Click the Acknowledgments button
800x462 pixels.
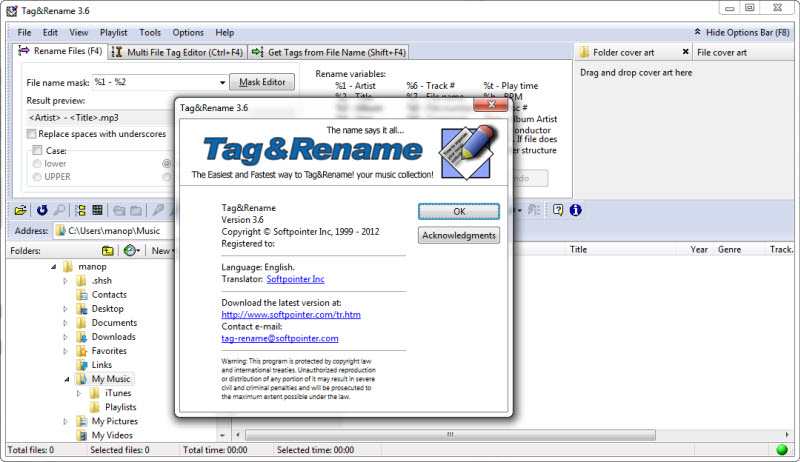[459, 235]
